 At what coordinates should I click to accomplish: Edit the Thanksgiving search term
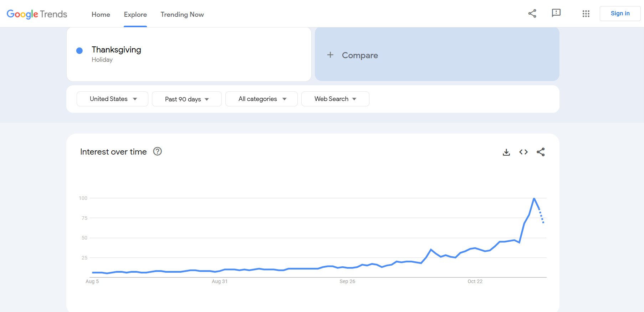[x=116, y=50]
